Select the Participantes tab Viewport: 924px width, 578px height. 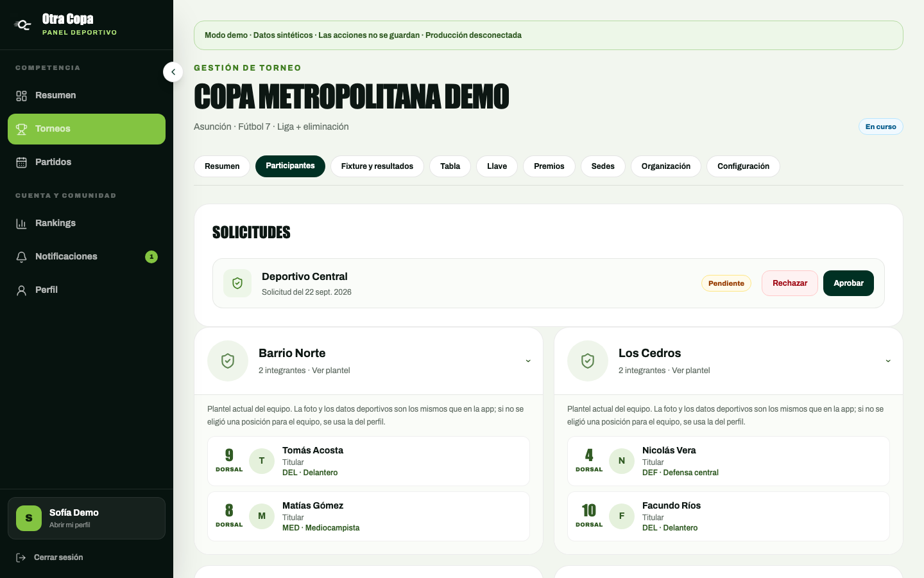290,166
